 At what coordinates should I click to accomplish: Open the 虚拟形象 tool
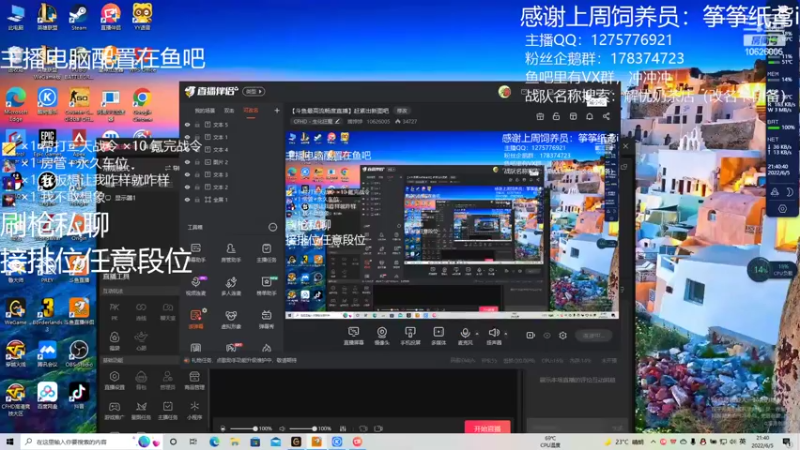(231, 319)
